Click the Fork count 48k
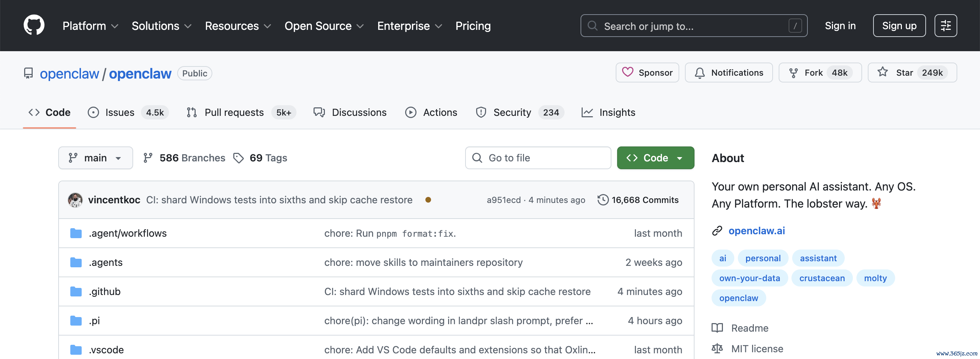 (x=840, y=73)
